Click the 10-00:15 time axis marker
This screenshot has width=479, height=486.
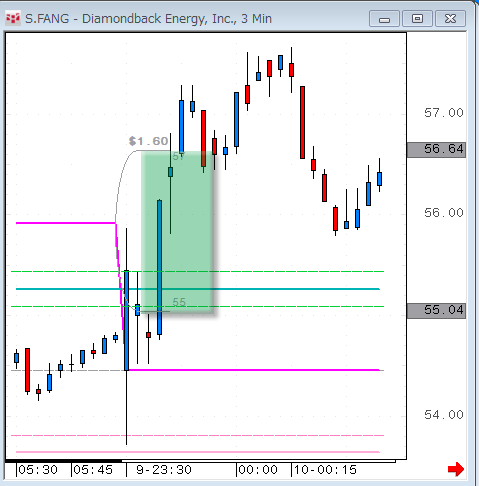tap(325, 470)
